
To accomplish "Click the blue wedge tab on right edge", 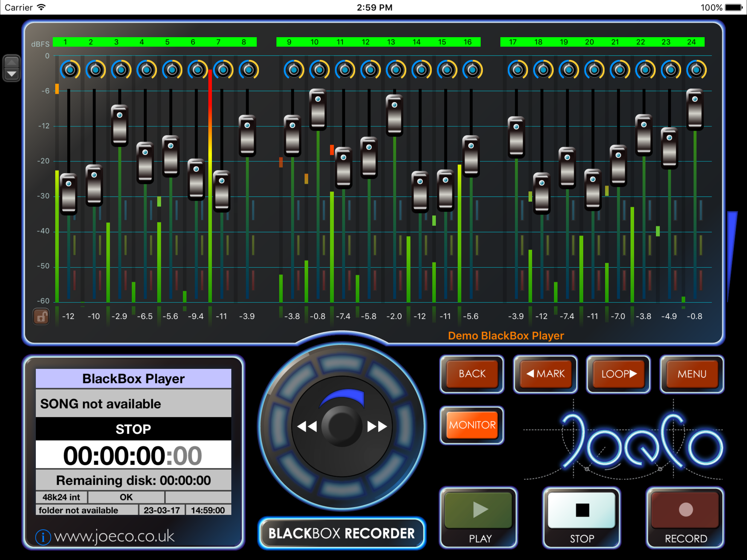I will pos(732,257).
